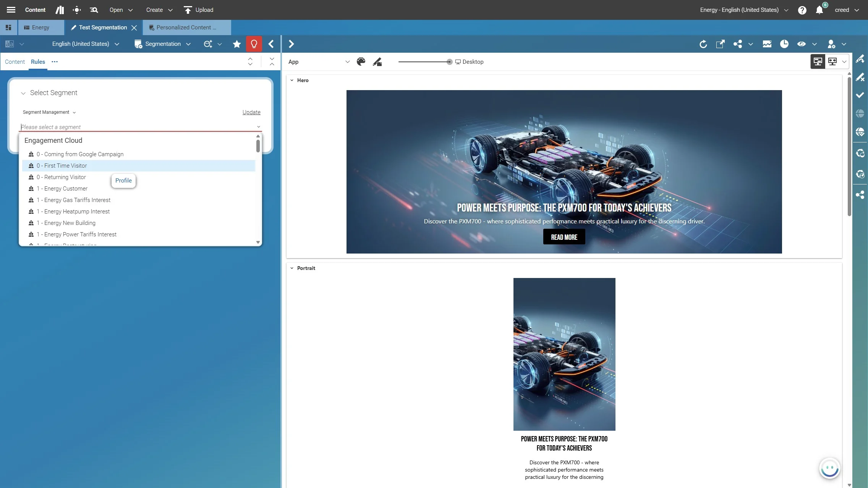Click the Desktop device width slider
868x488 pixels.
pyautogui.click(x=449, y=61)
